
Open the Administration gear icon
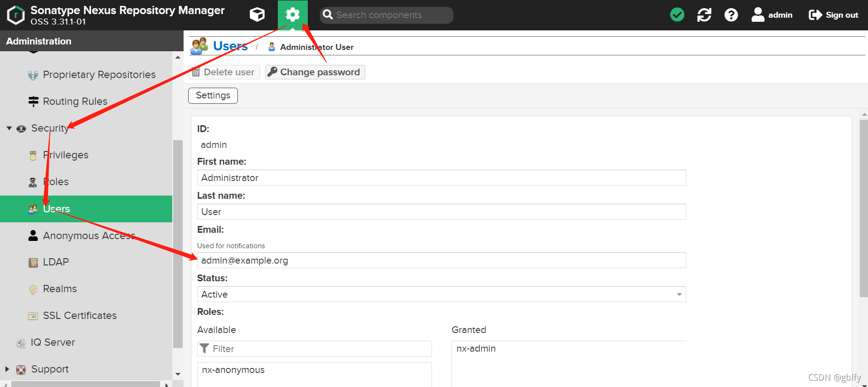(293, 15)
